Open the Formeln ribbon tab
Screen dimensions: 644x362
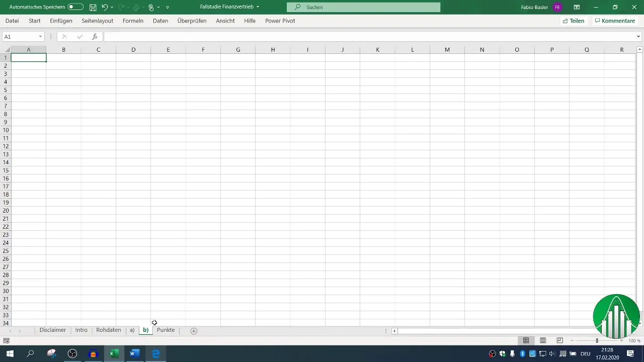(133, 21)
